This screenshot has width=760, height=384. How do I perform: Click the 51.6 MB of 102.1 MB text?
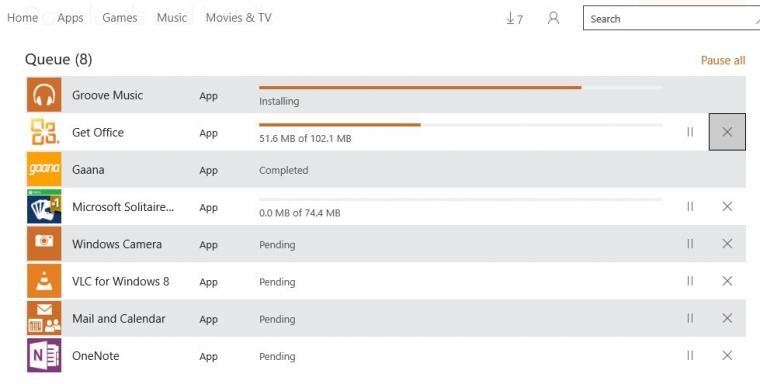[305, 139]
